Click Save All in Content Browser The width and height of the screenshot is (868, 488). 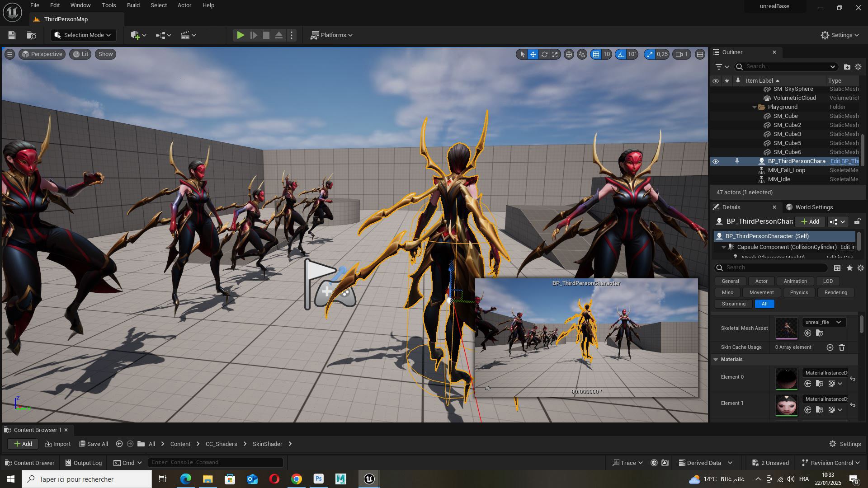94,444
